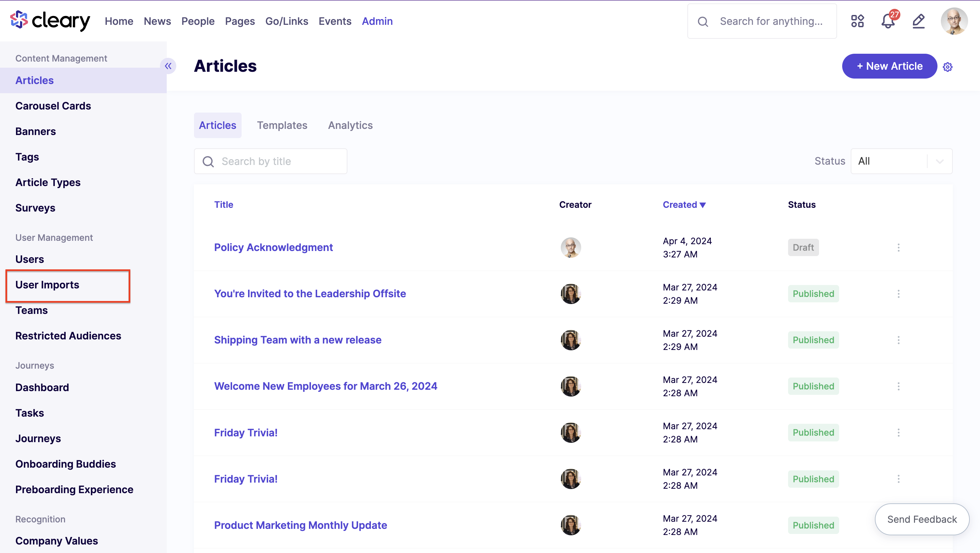Open User Imports in sidebar
Viewport: 980px width, 553px height.
click(47, 284)
